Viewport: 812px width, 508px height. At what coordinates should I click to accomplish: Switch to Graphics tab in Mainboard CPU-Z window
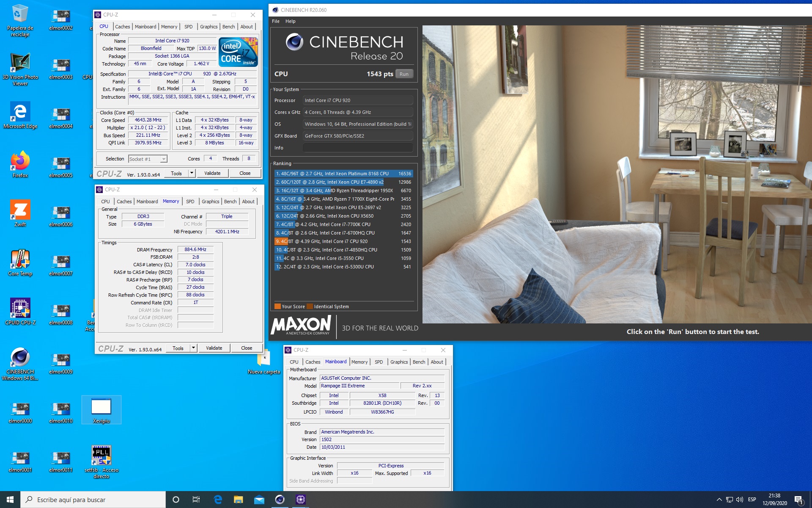pyautogui.click(x=399, y=362)
